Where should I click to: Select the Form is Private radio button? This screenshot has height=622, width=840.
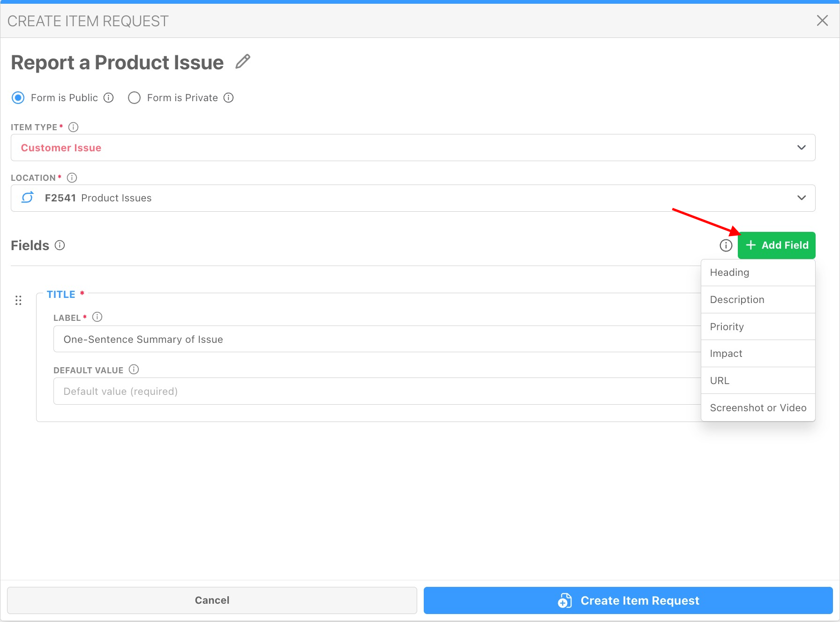coord(134,97)
